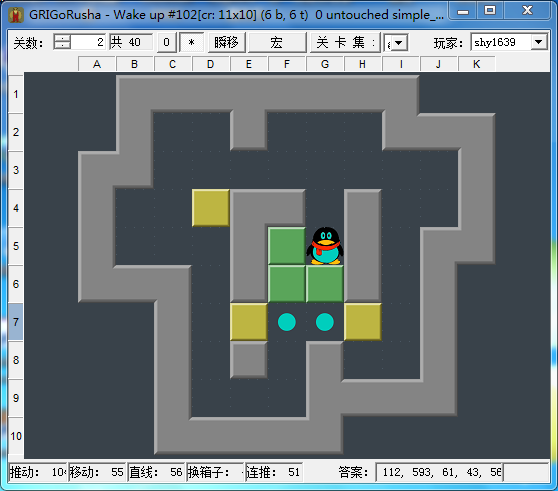Click column header I
558x491 pixels.
coord(401,64)
